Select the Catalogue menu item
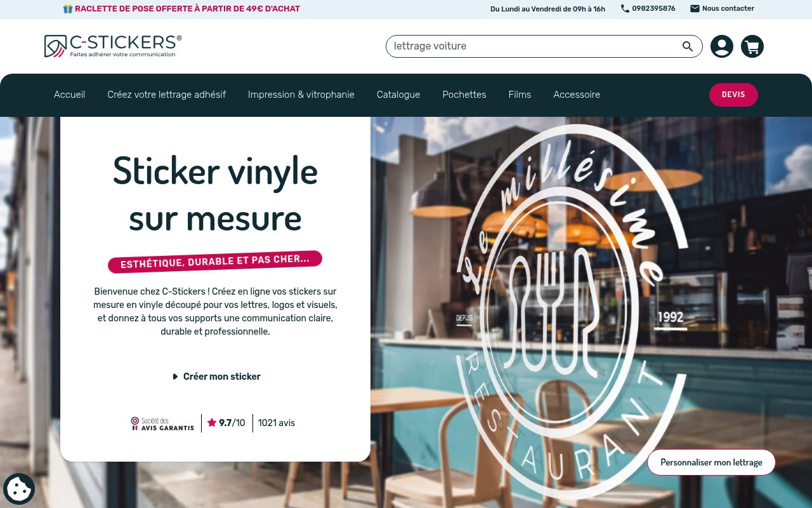Screen dimensions: 812x508 398,95
